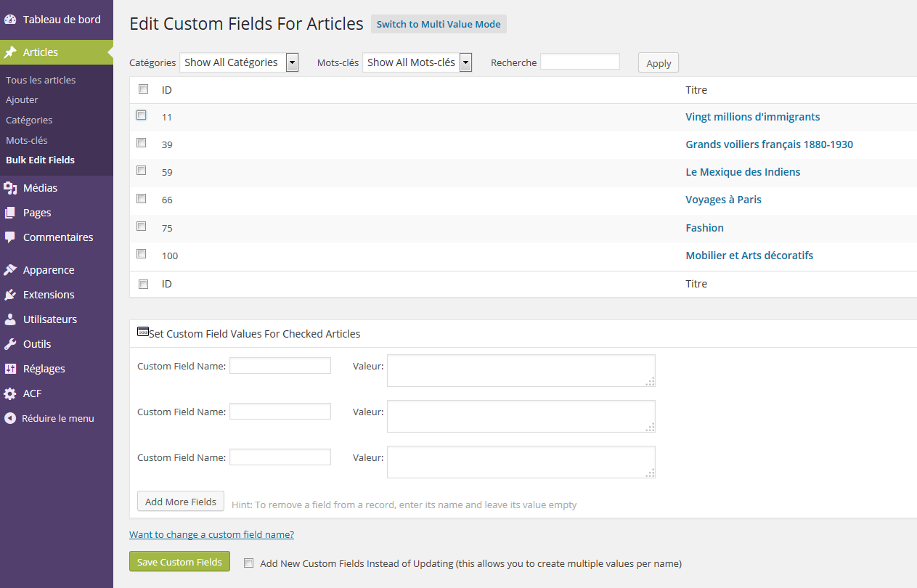Image resolution: width=917 pixels, height=588 pixels.
Task: Open Apparence via the paintbrush icon
Action: pos(10,270)
